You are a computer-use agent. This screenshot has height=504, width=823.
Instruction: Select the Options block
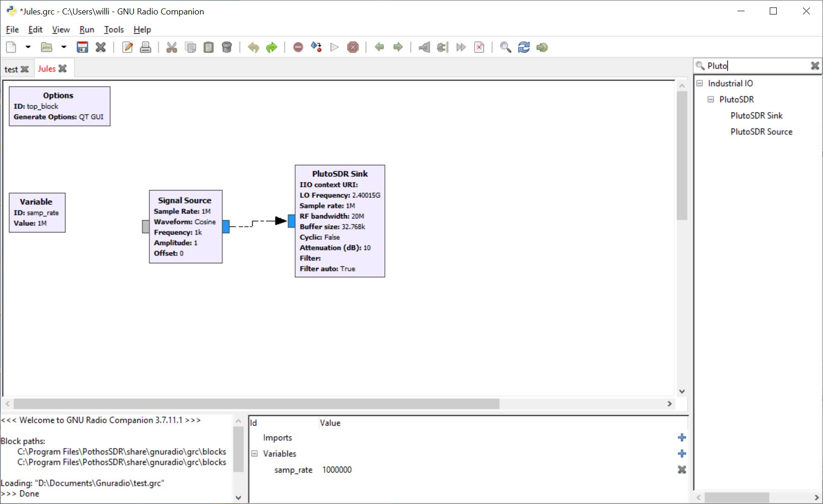coord(60,106)
